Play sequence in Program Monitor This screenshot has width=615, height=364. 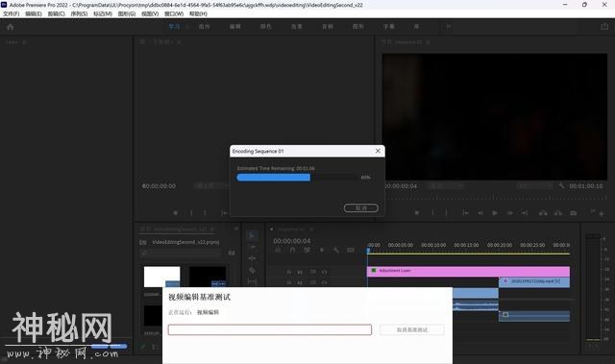(495, 213)
